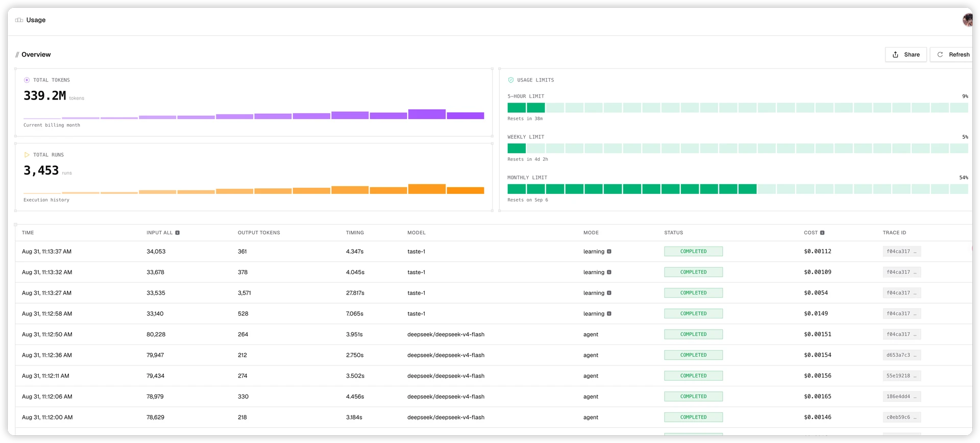Screen dimensions: 980x443
Task: Select trace ID 186e4dd4 chip
Action: [901, 397]
